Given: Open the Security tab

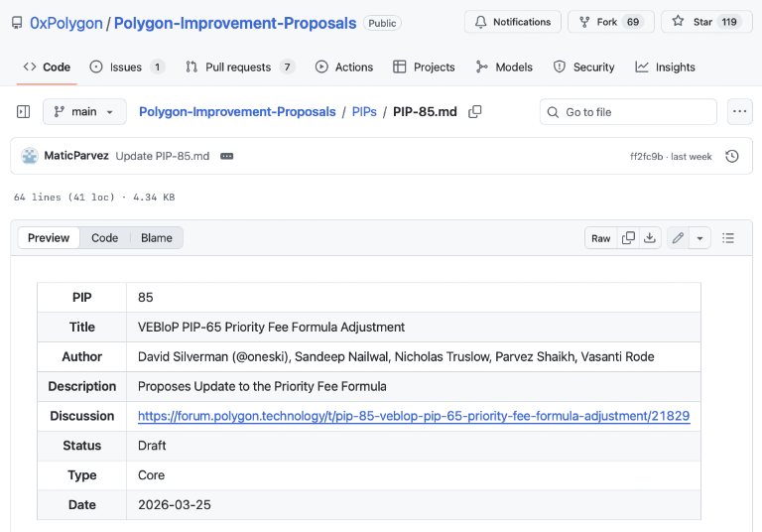Looking at the screenshot, I should [x=583, y=67].
